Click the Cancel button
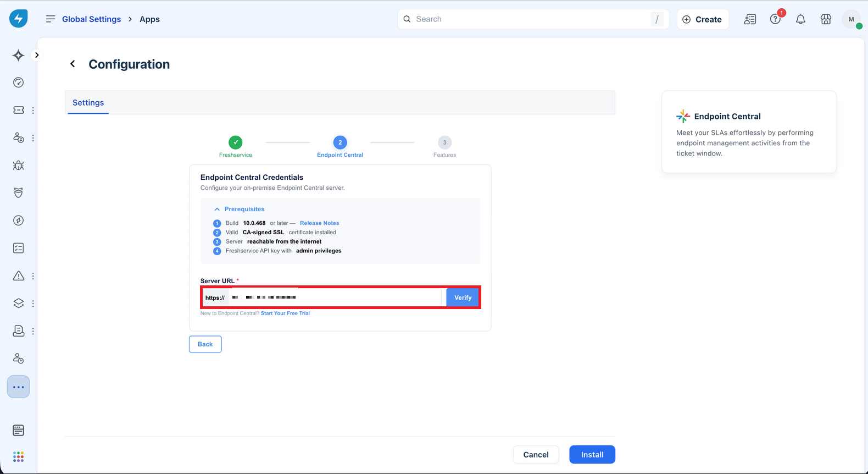 coord(536,455)
